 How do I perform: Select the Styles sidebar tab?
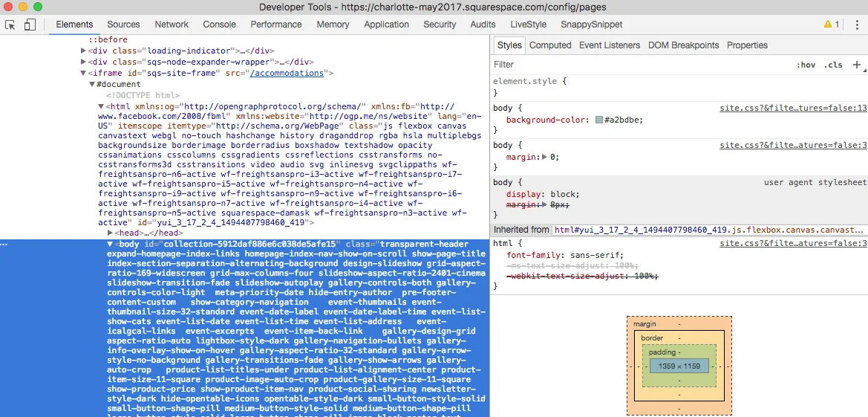pos(509,45)
